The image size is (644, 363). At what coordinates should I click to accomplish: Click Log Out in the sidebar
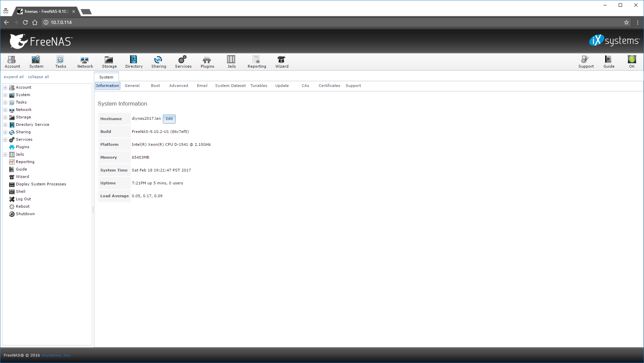click(23, 199)
